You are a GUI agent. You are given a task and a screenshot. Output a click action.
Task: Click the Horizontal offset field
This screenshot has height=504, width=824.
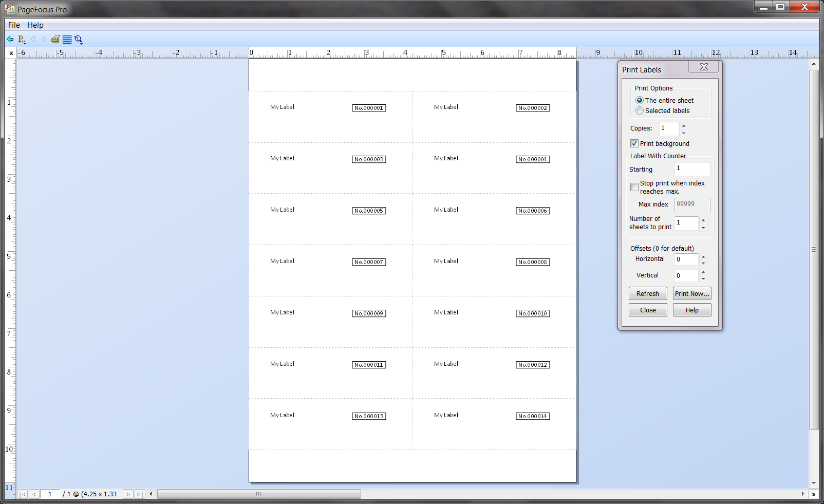coord(687,259)
